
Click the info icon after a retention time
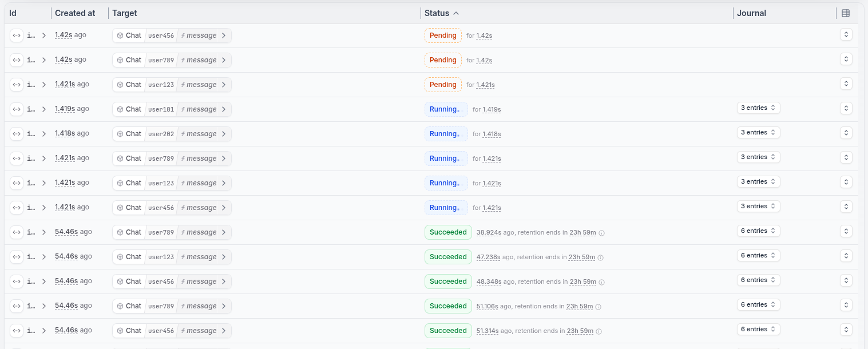tap(601, 232)
